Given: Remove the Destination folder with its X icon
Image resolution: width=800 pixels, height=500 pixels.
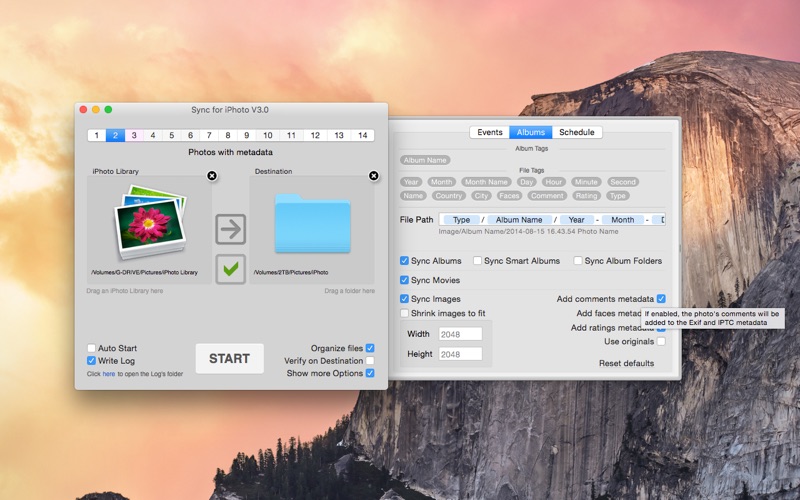Looking at the screenshot, I should click(373, 176).
